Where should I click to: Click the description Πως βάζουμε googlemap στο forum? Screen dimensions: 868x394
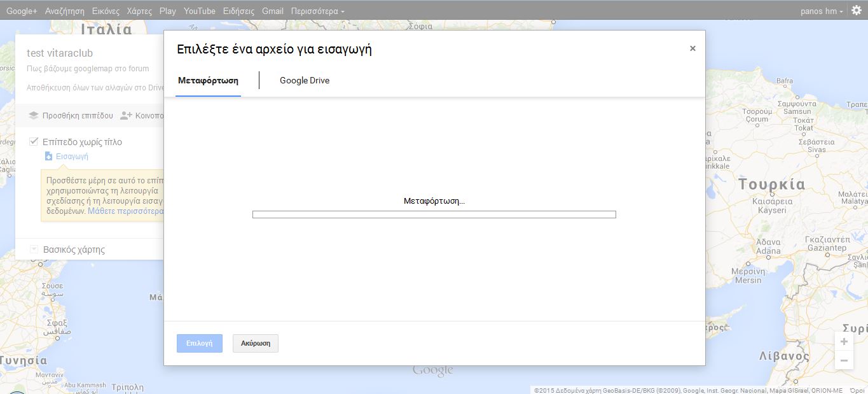pos(88,69)
